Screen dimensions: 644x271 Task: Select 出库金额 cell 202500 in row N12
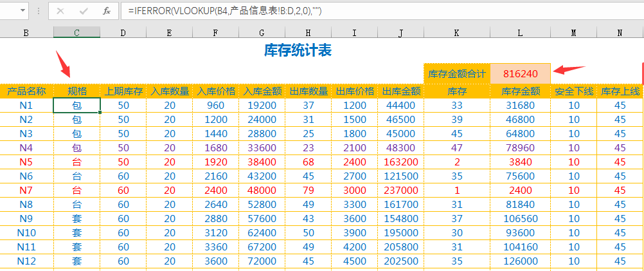[x=401, y=261]
